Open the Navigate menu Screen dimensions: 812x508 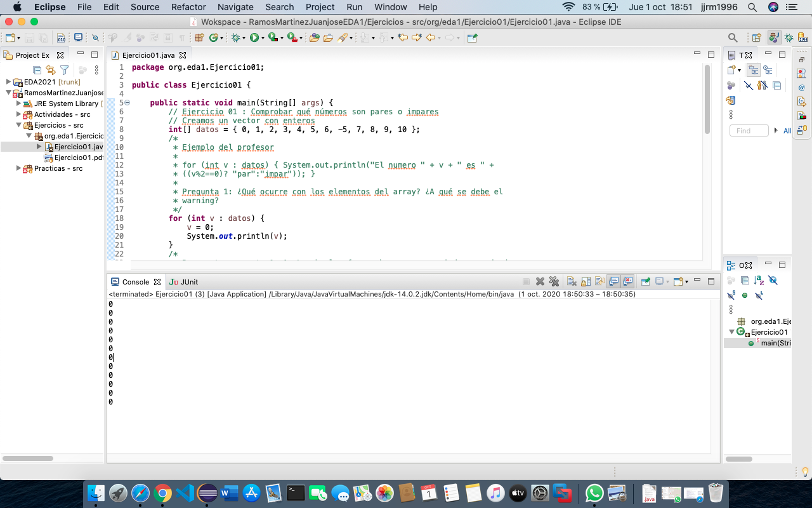(235, 7)
